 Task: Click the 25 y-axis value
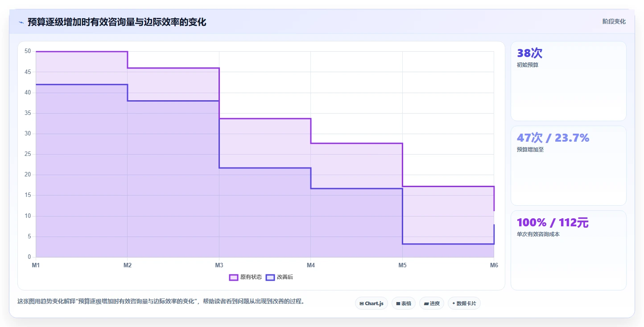(28, 154)
